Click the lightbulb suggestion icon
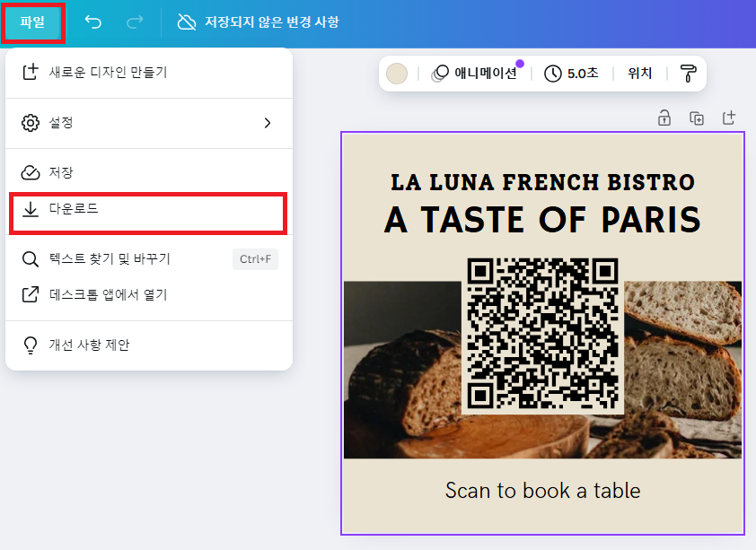756x550 pixels. pyautogui.click(x=31, y=345)
